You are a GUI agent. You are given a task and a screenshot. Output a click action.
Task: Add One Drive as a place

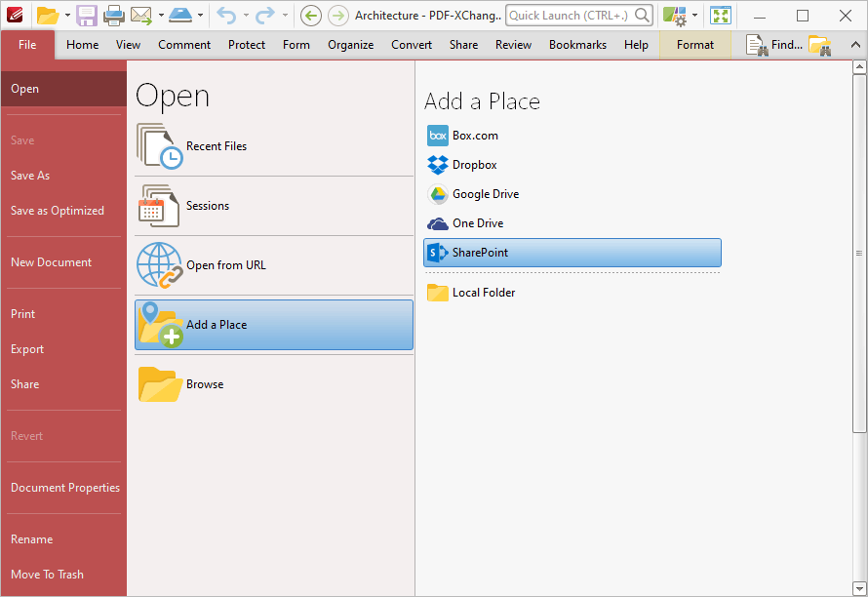tap(572, 223)
